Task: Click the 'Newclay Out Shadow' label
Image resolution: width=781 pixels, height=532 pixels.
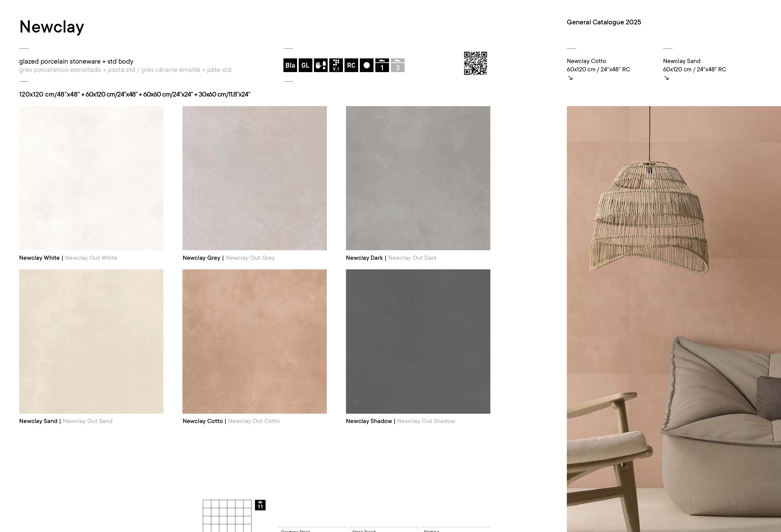Action: 426,421
